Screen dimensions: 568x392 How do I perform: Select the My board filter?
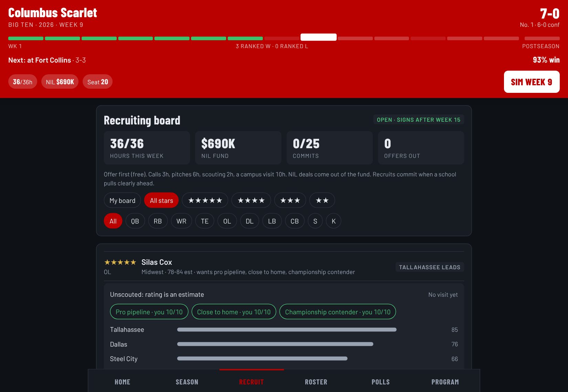point(122,200)
